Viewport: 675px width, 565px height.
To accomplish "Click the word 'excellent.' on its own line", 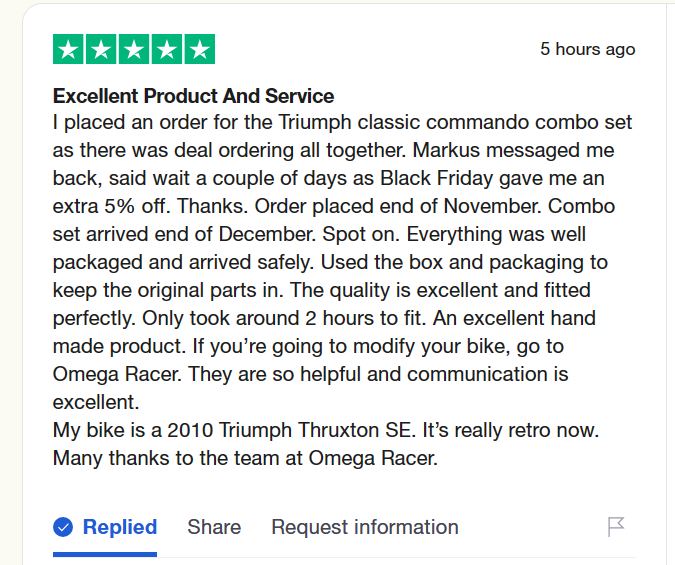I will (x=96, y=402).
